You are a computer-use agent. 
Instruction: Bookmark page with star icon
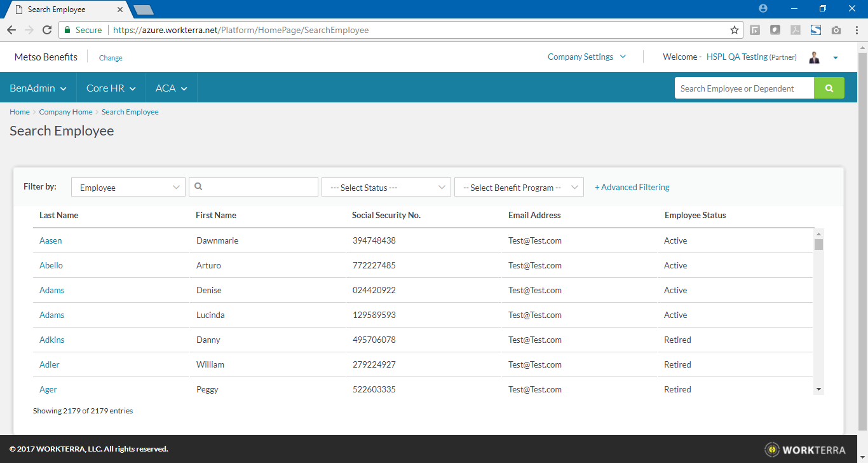tap(735, 30)
